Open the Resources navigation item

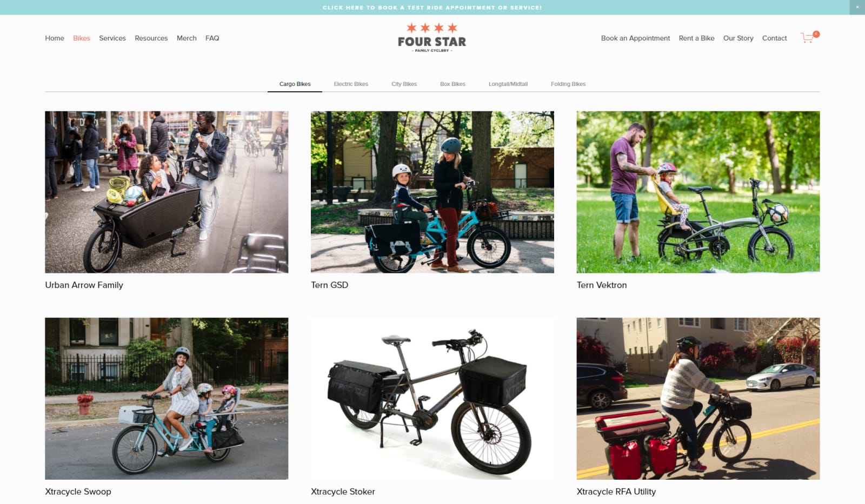[x=151, y=38]
